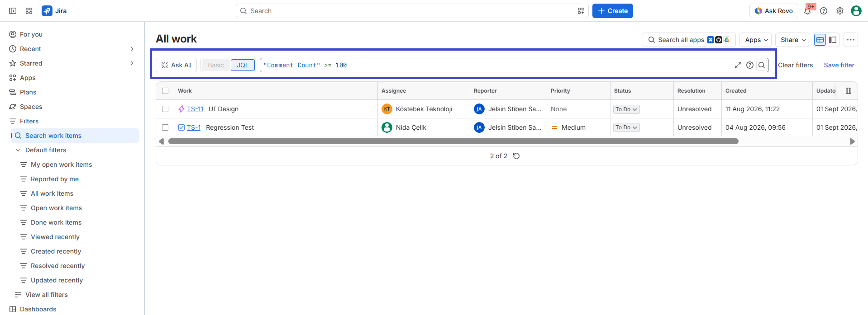Open JQL syntax help icon
This screenshot has height=315, width=868.
750,65
